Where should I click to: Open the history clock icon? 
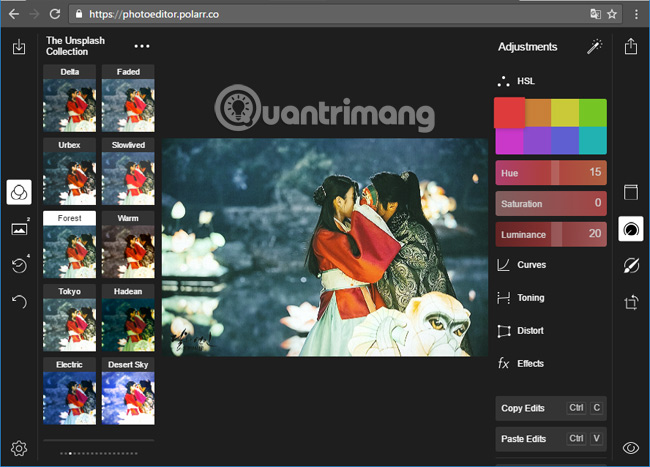[19, 265]
